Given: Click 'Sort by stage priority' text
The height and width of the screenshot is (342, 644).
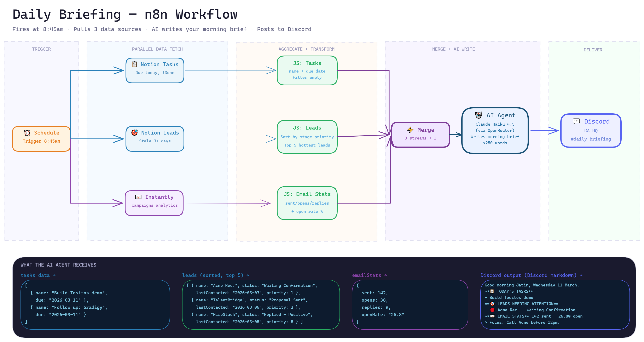Looking at the screenshot, I should 307,137.
